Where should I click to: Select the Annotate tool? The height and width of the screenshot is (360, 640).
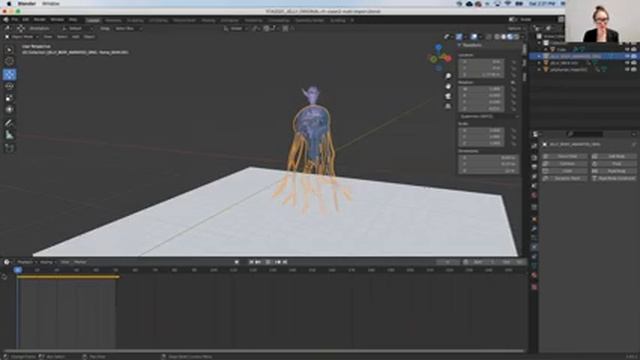pyautogui.click(x=9, y=123)
